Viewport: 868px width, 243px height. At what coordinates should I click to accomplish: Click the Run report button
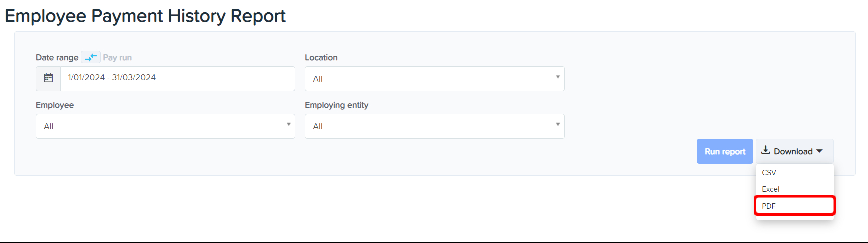pyautogui.click(x=724, y=151)
